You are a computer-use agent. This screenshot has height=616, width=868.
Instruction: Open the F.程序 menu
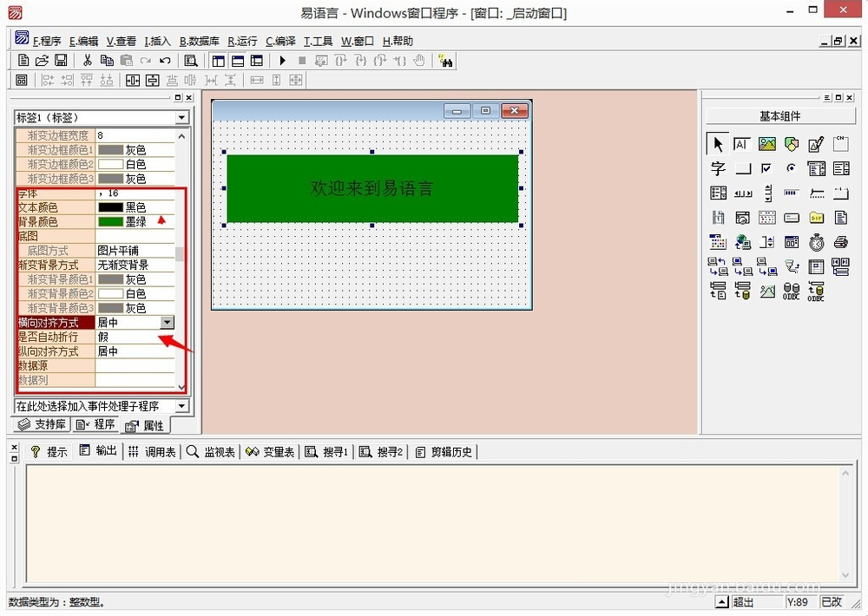tap(47, 41)
